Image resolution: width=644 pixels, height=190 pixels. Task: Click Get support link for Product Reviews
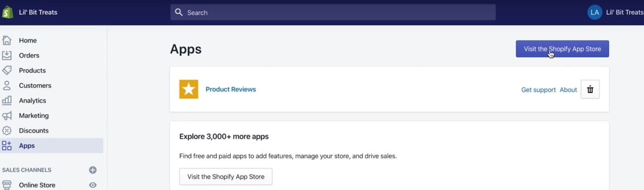point(538,90)
